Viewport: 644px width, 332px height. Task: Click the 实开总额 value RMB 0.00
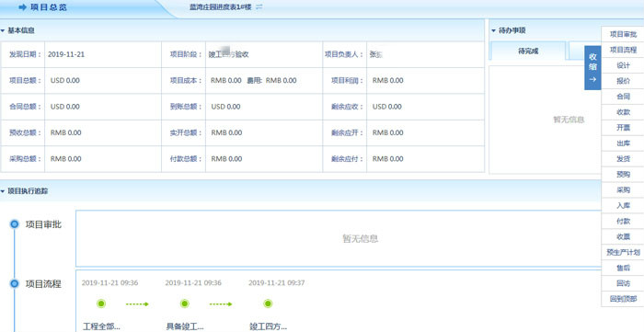tap(226, 132)
